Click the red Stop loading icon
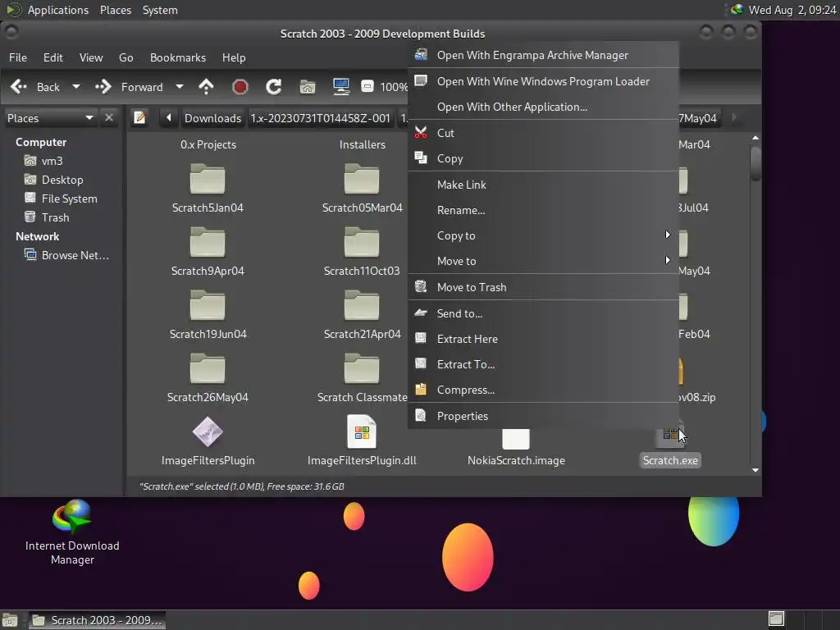 click(x=240, y=87)
